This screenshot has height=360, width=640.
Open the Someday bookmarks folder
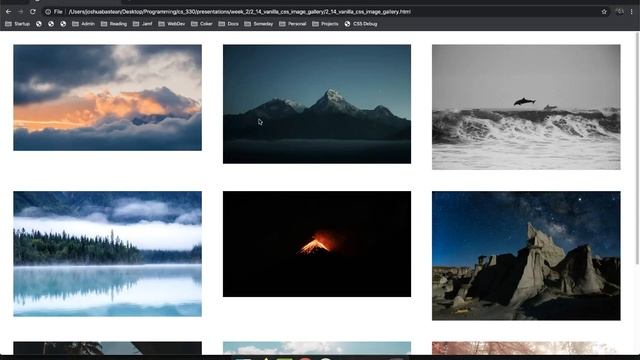(259, 24)
